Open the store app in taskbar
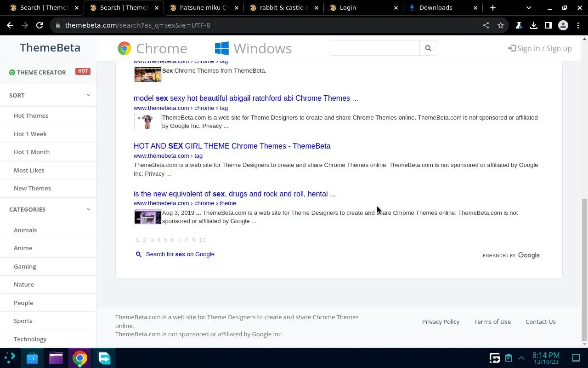 [32, 358]
